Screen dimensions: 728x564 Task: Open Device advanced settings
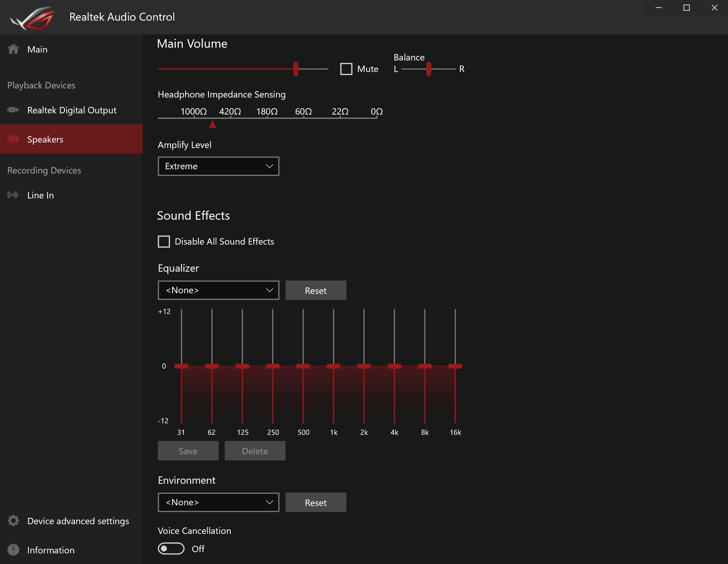click(71, 521)
